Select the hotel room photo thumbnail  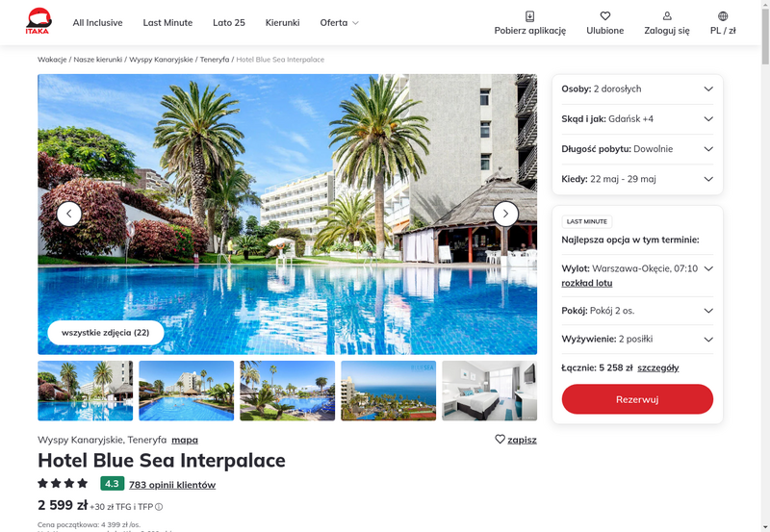click(490, 391)
